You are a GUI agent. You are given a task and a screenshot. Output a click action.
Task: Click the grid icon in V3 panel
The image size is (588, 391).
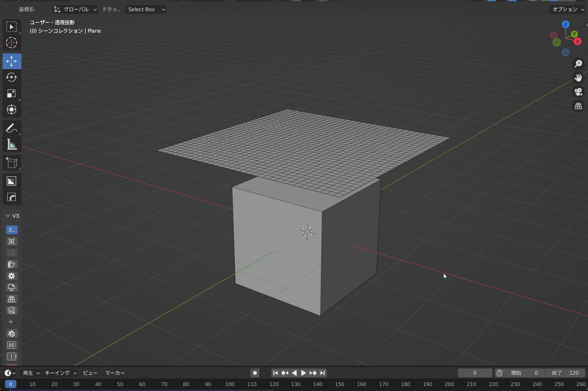(x=12, y=299)
